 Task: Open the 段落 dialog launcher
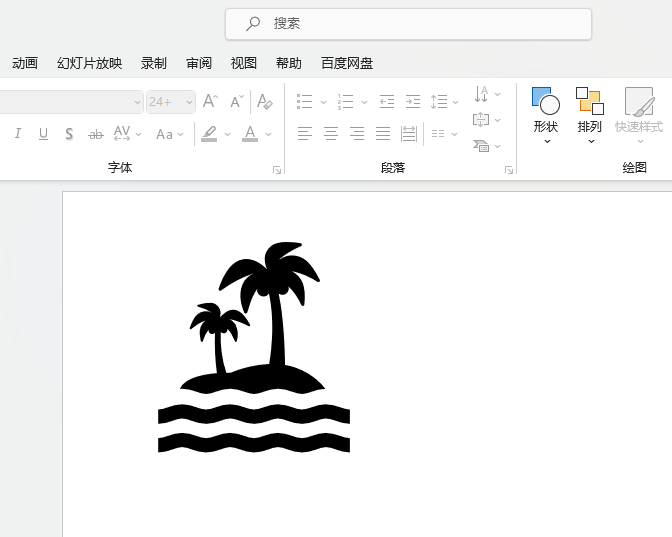click(x=509, y=170)
